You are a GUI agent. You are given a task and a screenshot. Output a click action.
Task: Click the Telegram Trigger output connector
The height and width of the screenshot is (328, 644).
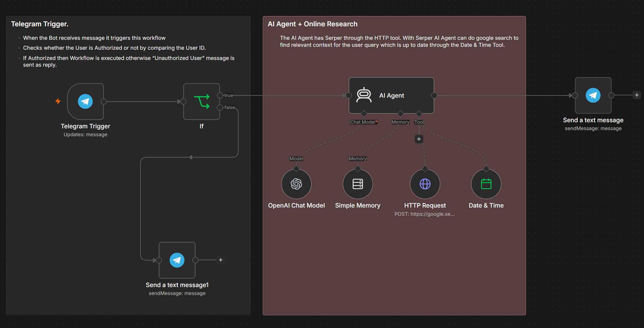(x=104, y=101)
